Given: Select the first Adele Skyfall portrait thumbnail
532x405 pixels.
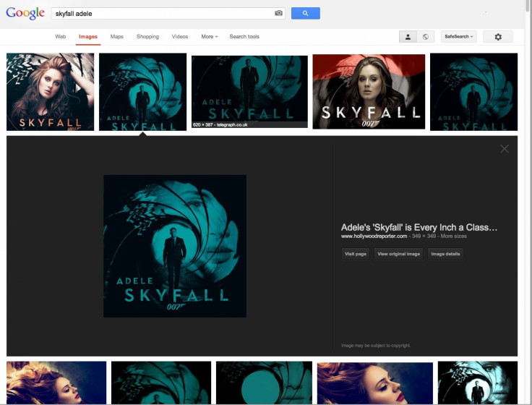Looking at the screenshot, I should (x=50, y=92).
